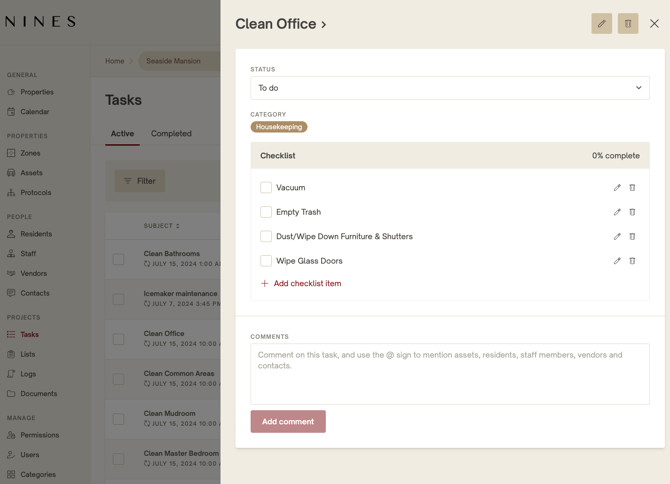The width and height of the screenshot is (670, 484).
Task: Switch to the Completed tab
Action: (171, 133)
